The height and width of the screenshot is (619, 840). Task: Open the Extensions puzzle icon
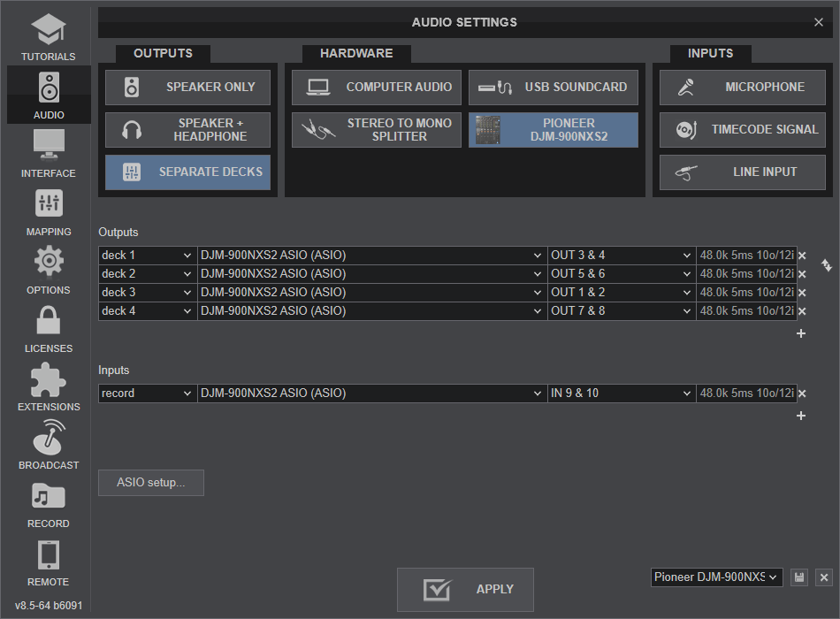tap(48, 386)
